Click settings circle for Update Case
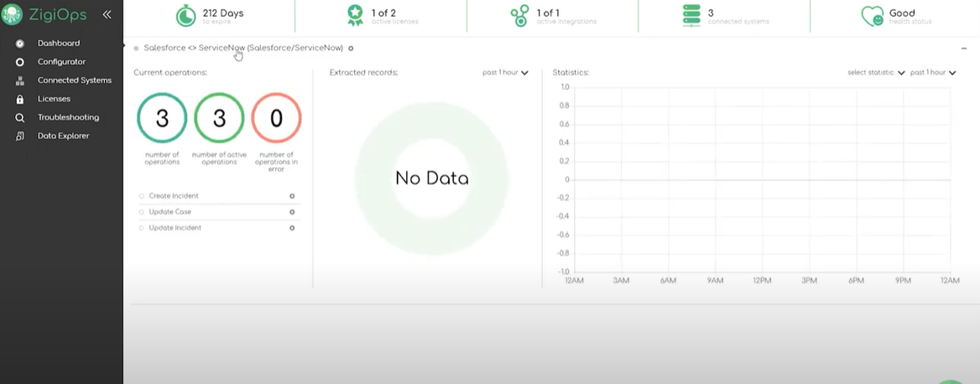The height and width of the screenshot is (384, 980). (292, 211)
